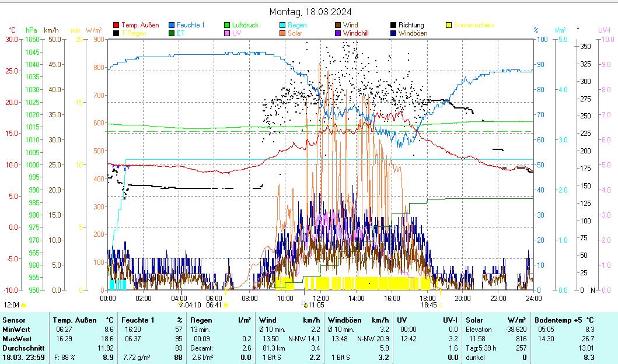Click the N-NW 20.9 max gust value
This screenshot has width=618, height=364.
373,339
